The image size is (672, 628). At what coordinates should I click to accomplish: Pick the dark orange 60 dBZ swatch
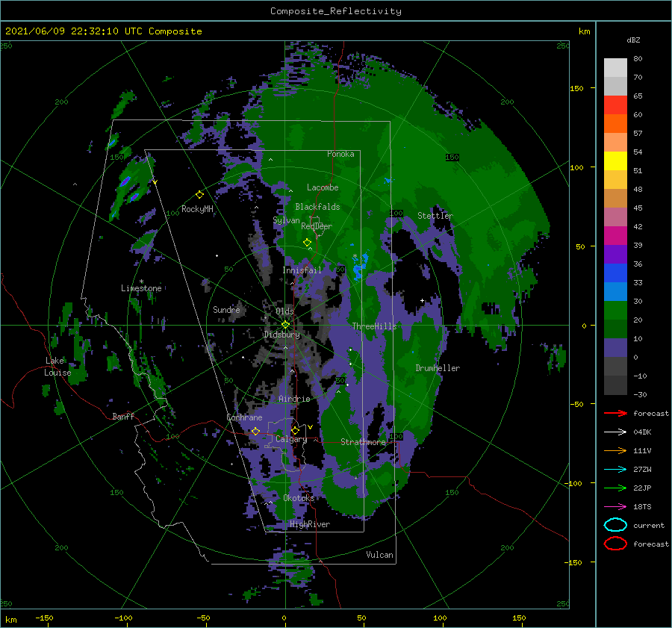615,123
